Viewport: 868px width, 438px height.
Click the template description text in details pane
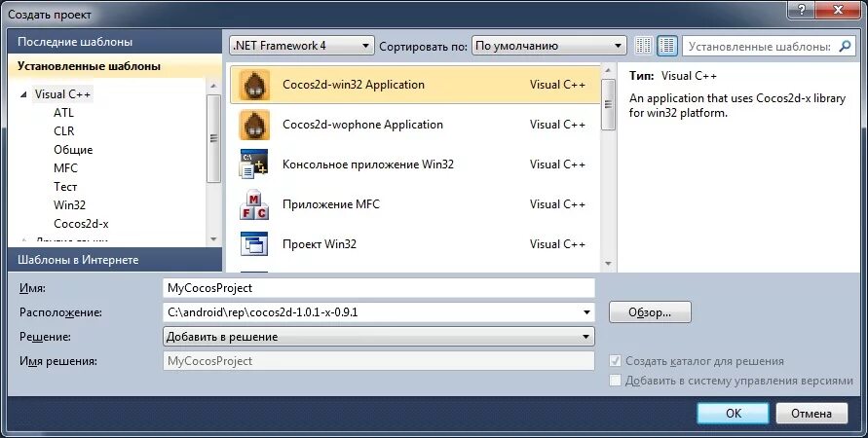pyautogui.click(x=737, y=106)
